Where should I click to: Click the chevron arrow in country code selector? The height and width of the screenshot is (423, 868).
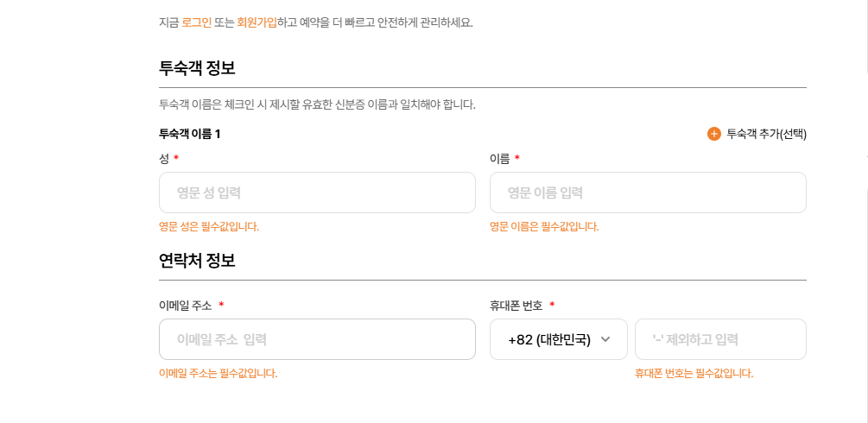tap(605, 339)
